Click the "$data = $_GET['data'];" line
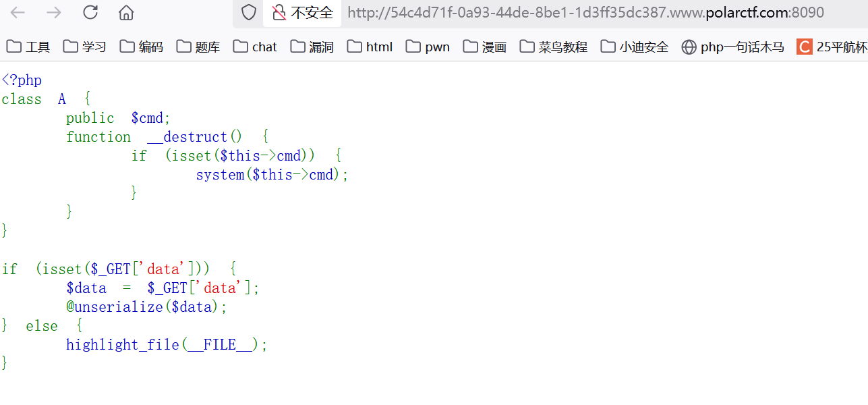Screen dimensions: 868x405 (163, 288)
